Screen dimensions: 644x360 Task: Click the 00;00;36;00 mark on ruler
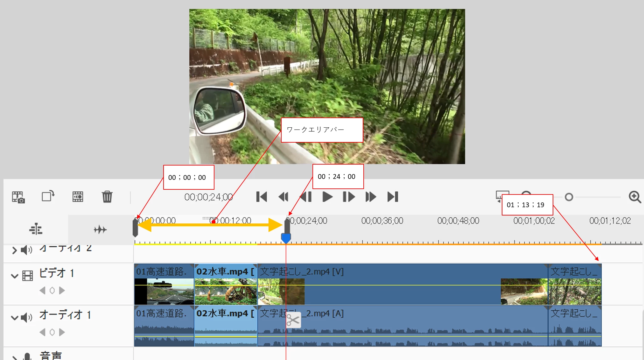click(x=382, y=221)
